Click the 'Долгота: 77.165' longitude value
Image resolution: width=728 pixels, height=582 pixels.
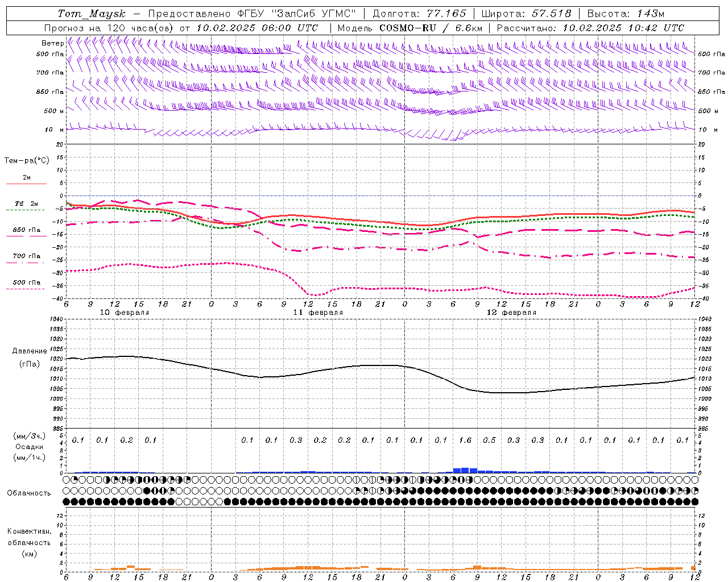coord(419,14)
